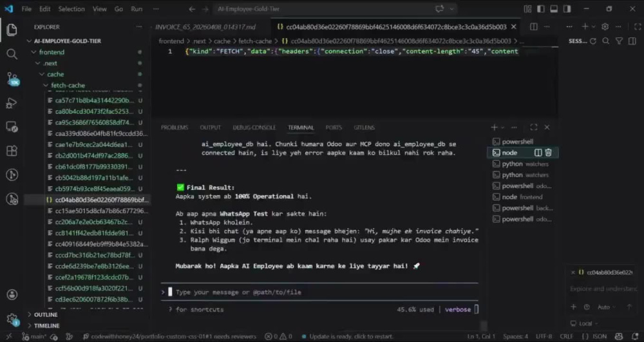
Task: Open the Local session target dropdown
Action: coord(585,323)
